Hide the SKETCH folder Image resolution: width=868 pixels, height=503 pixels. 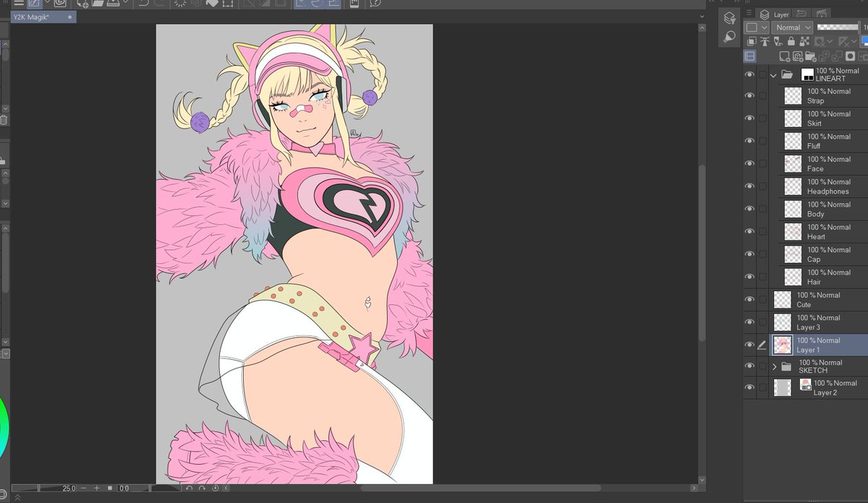[749, 366]
